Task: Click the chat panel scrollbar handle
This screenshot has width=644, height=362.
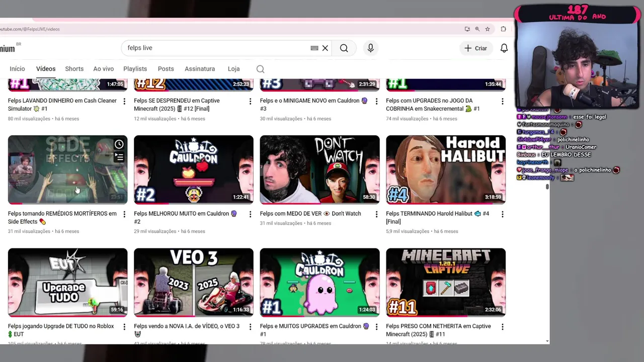Action: pyautogui.click(x=547, y=187)
